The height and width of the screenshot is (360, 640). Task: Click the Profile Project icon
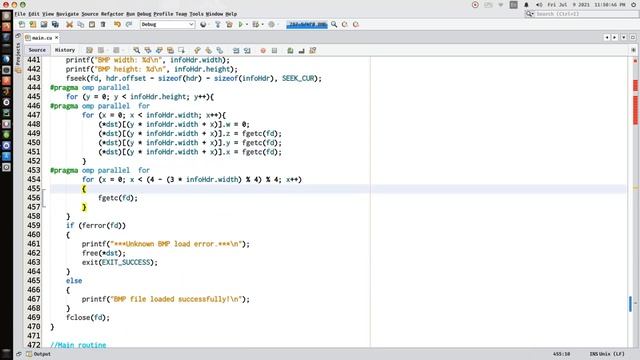tap(271, 24)
